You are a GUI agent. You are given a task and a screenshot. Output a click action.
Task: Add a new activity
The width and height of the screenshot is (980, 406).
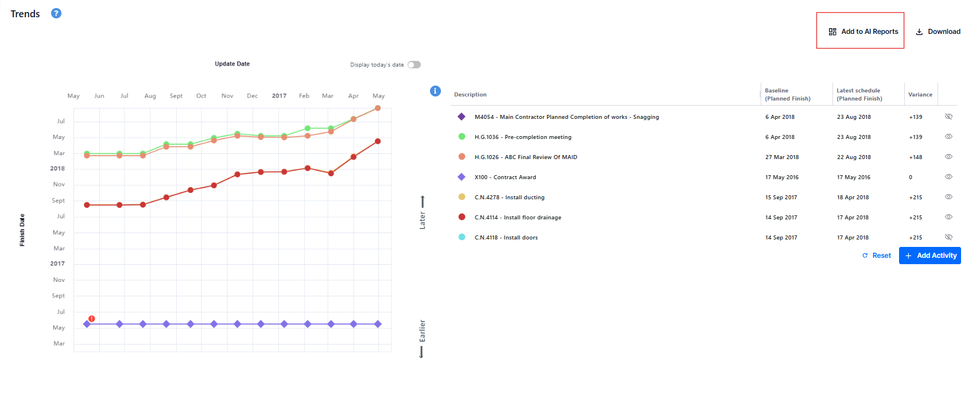pyautogui.click(x=930, y=256)
